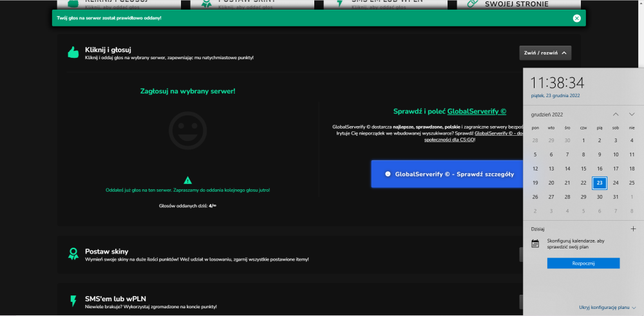This screenshot has width=644, height=316.
Task: Click GlobalServerify © - Sprawdź szczegóły button
Action: pyautogui.click(x=447, y=174)
